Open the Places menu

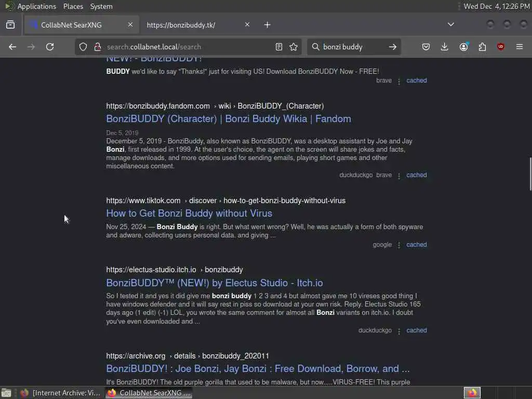73,6
